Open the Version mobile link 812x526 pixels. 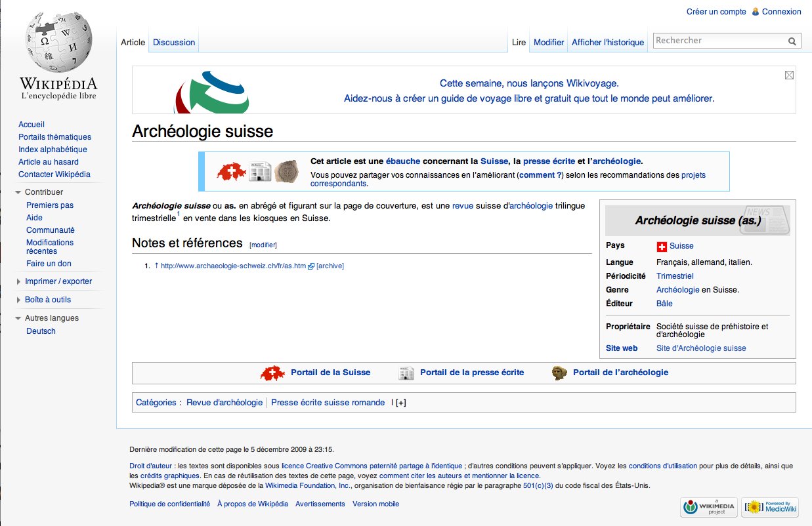click(375, 504)
